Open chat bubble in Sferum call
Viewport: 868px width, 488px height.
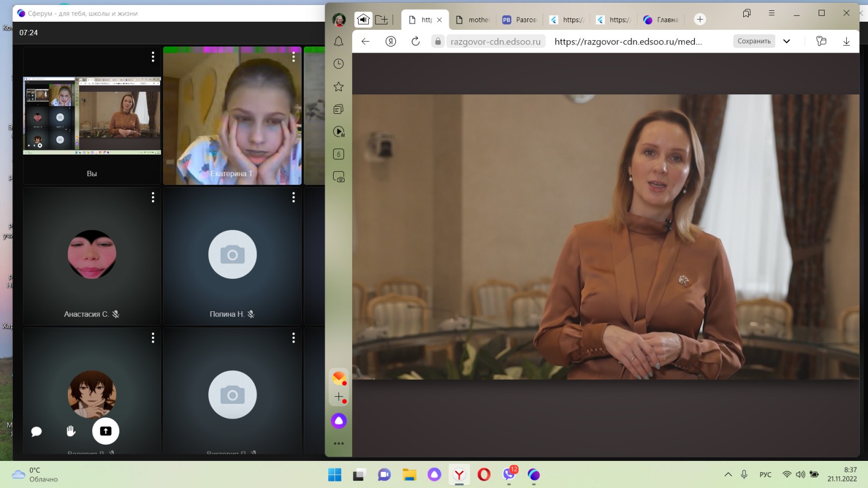click(36, 432)
